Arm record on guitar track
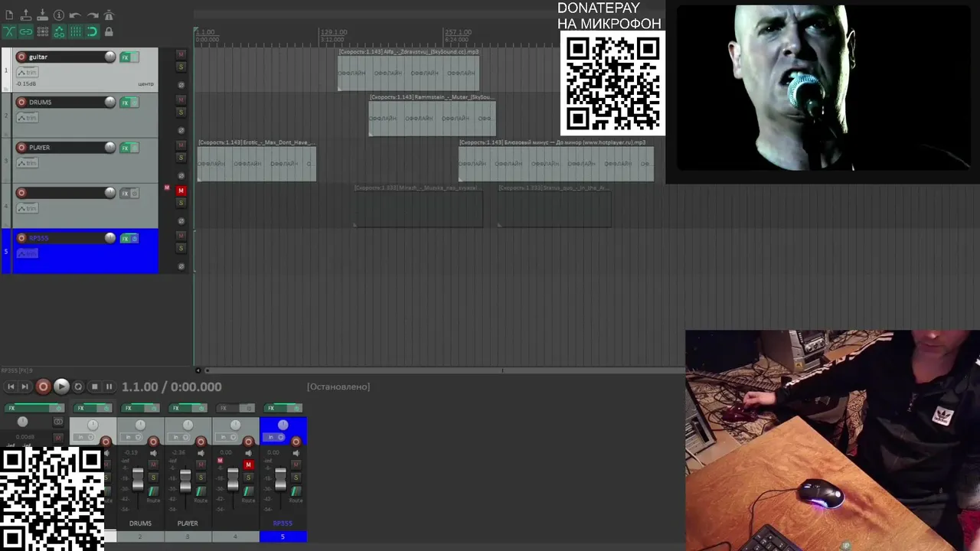980x551 pixels. click(x=21, y=57)
